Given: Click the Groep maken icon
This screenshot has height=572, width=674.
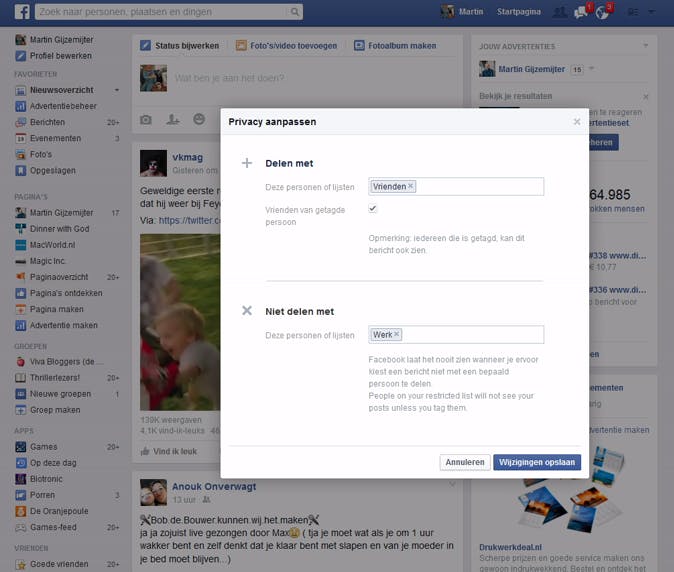Looking at the screenshot, I should coord(20,410).
